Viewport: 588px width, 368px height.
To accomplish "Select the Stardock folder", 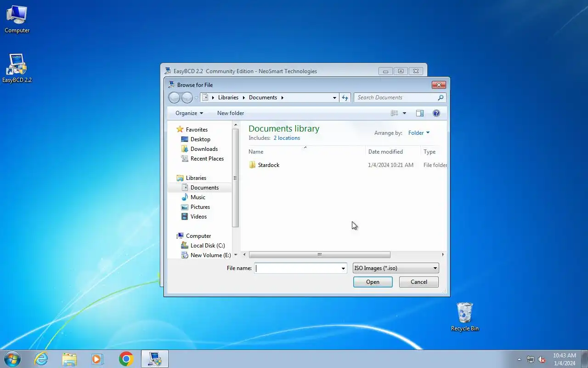I will (268, 165).
